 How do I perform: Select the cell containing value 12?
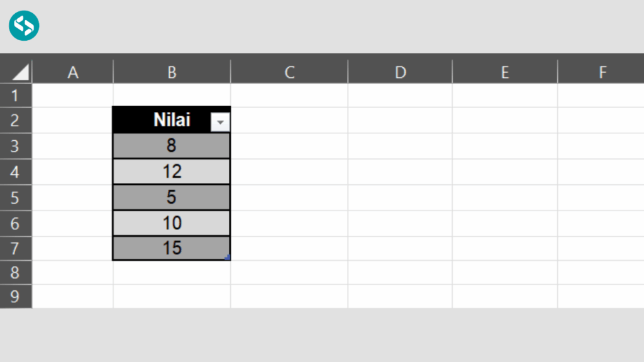pyautogui.click(x=170, y=171)
